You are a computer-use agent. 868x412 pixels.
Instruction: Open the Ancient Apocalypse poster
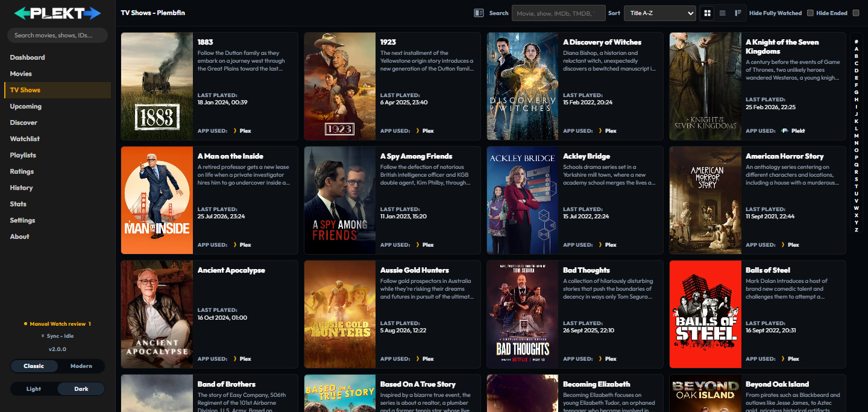[x=157, y=314]
